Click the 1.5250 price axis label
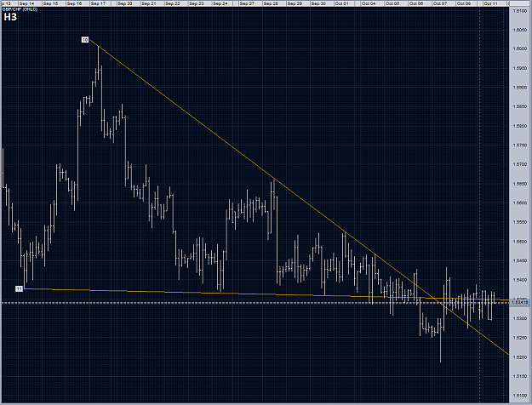The width and height of the screenshot is (532, 405). [x=519, y=338]
